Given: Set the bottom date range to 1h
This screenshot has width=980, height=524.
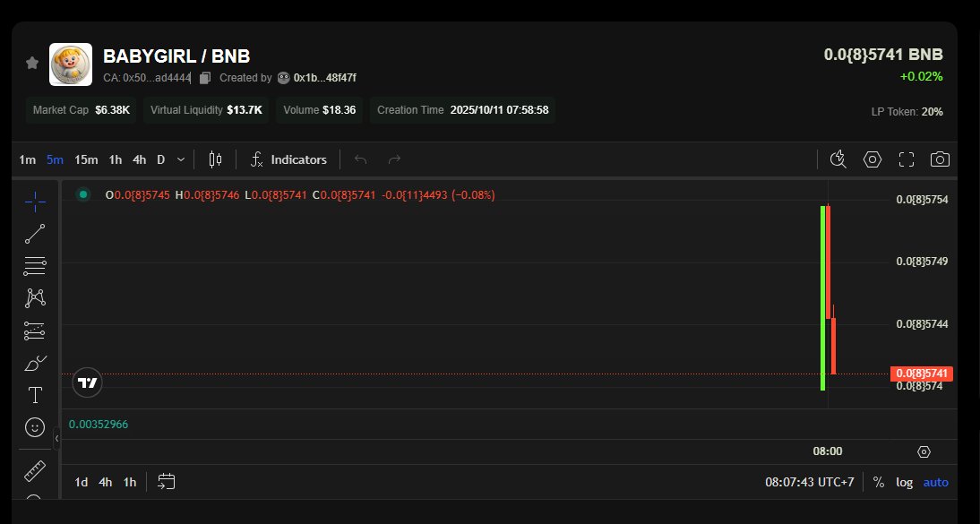Looking at the screenshot, I should coord(129,482).
